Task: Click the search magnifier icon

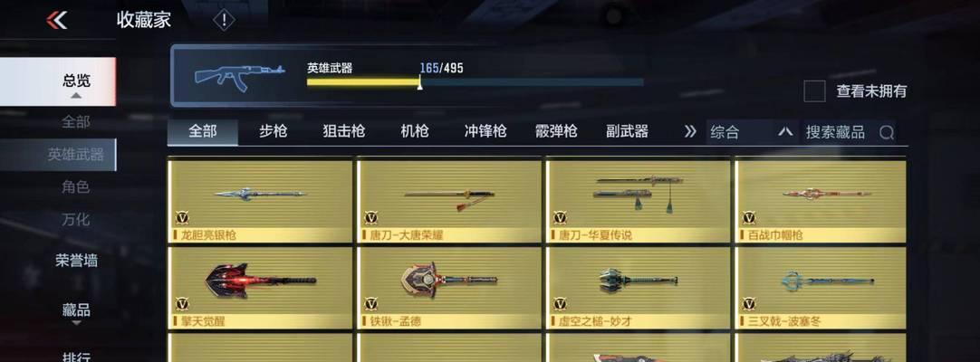Action: (x=886, y=132)
